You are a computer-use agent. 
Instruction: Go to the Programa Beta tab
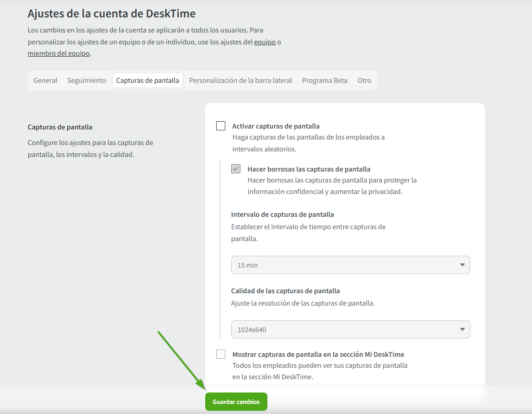click(x=325, y=81)
